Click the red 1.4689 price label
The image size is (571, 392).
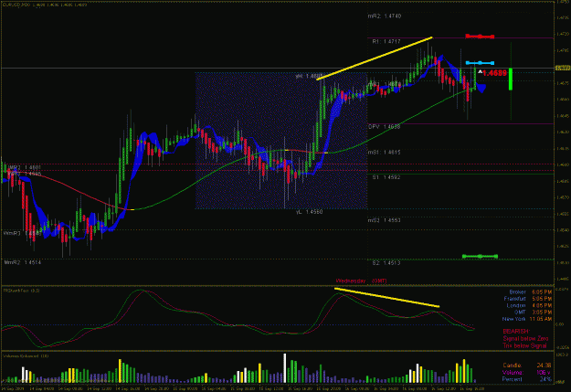click(494, 73)
